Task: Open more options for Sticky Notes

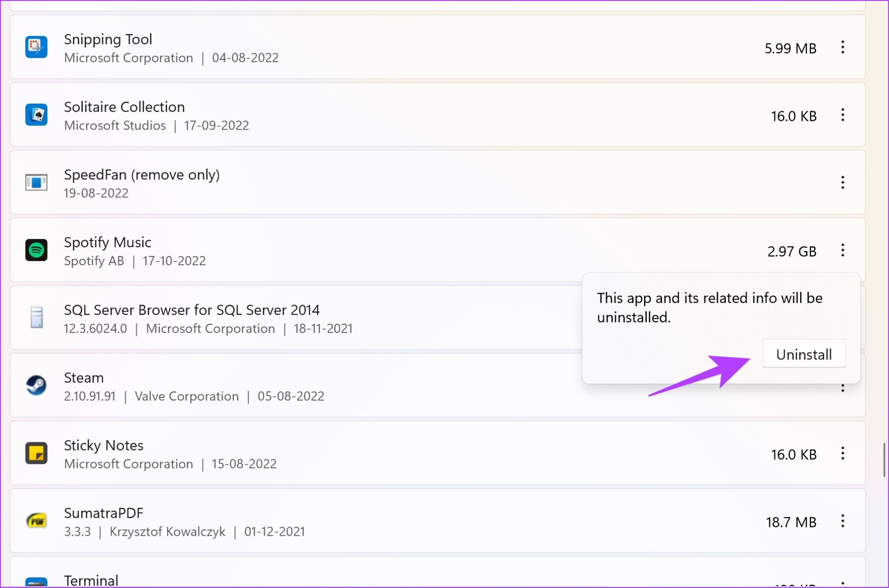Action: pyautogui.click(x=843, y=453)
